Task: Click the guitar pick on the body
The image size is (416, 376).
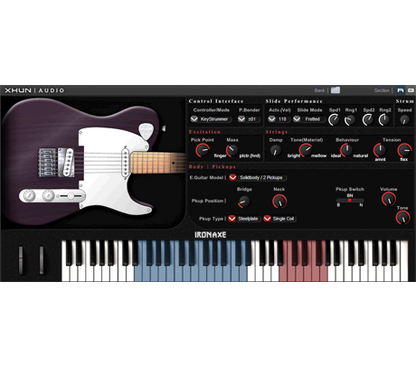Action: [145, 131]
